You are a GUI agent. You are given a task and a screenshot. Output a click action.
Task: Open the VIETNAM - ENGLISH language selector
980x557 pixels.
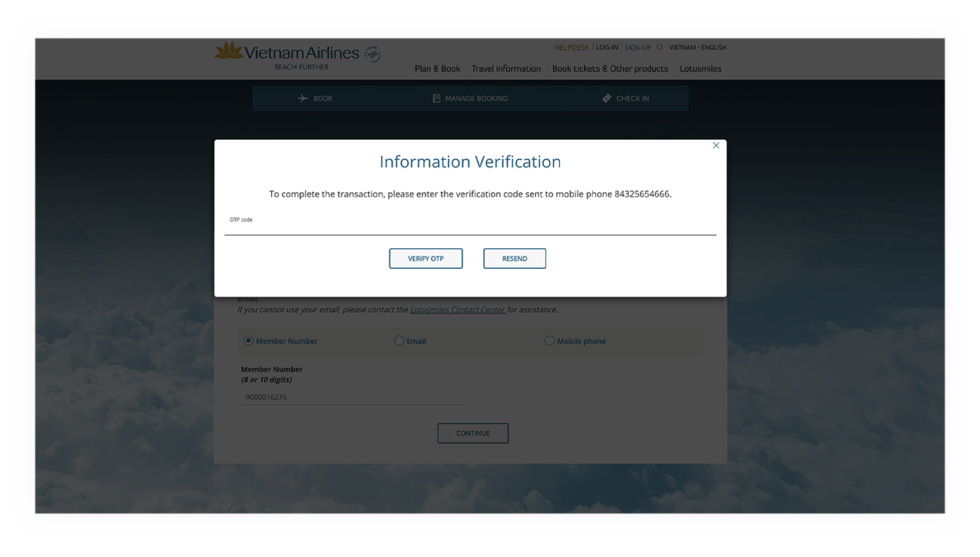697,47
